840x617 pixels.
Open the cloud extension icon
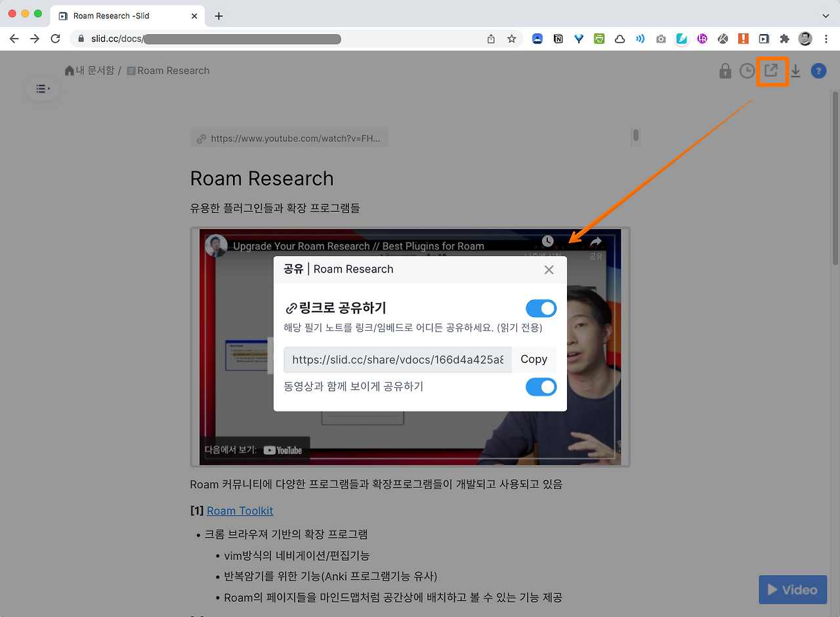[x=619, y=39]
